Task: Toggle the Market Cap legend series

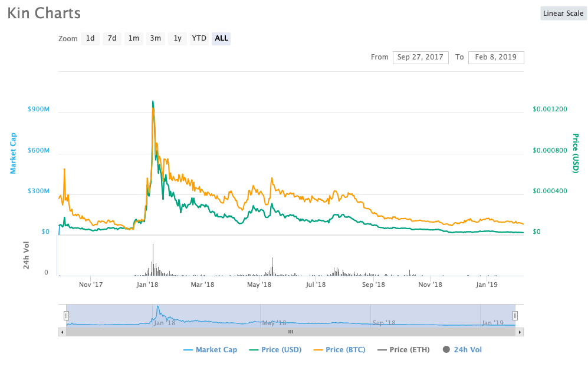Action: pos(211,350)
